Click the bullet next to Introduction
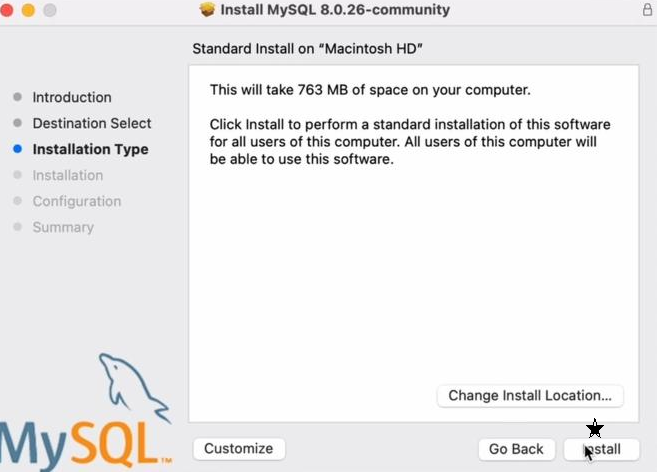 point(17,97)
